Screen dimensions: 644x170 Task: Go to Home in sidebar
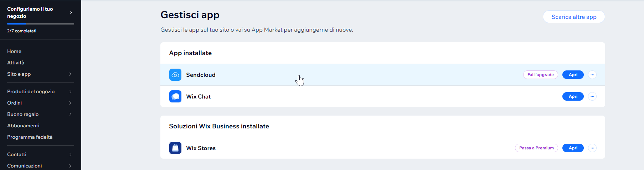(x=14, y=51)
